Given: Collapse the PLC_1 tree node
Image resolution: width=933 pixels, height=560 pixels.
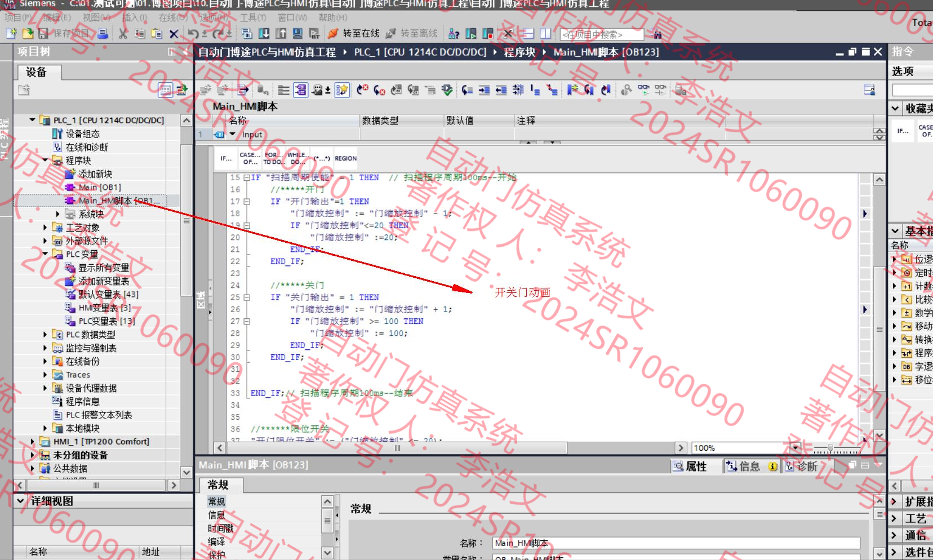Looking at the screenshot, I should [32, 120].
